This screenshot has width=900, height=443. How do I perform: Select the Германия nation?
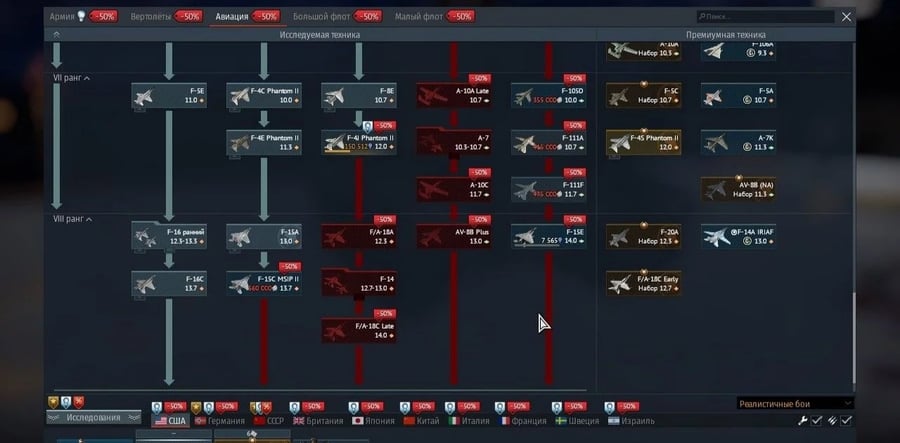218,421
